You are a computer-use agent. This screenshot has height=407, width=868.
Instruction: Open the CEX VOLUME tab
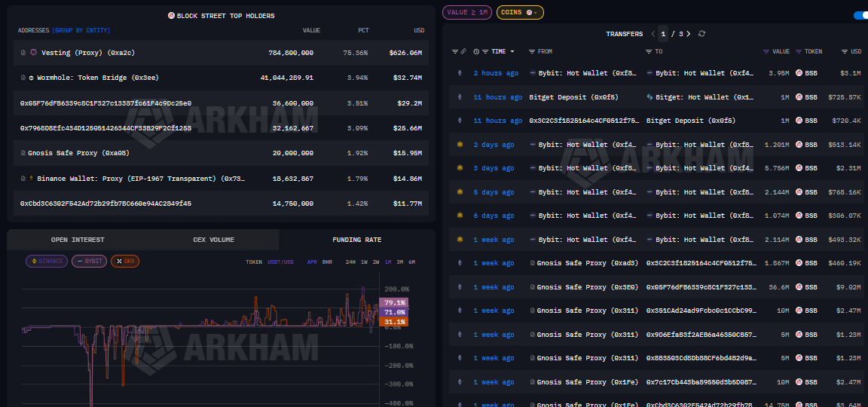tap(214, 240)
